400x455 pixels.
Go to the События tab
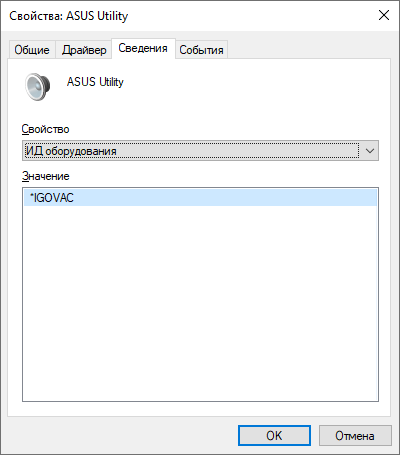pos(201,50)
